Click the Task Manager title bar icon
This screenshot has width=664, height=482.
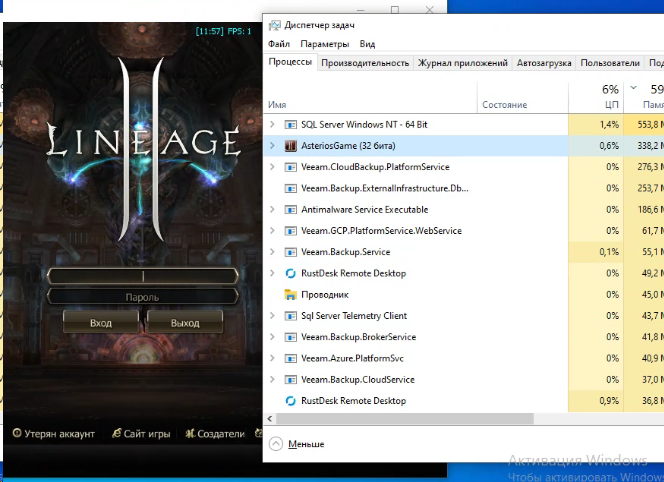(x=275, y=24)
